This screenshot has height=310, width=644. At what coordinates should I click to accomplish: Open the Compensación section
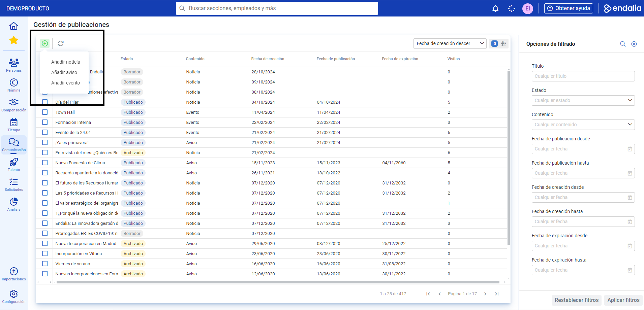tap(14, 105)
